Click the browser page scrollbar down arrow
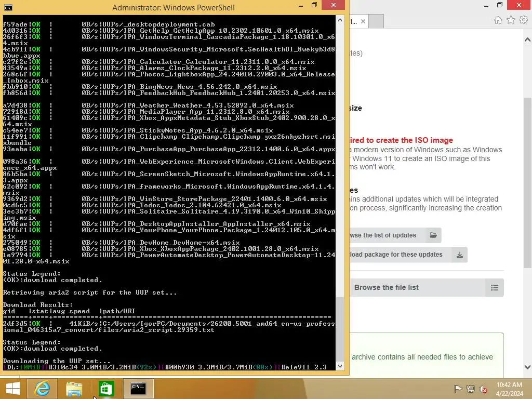Image resolution: width=532 pixels, height=399 pixels. (x=527, y=367)
